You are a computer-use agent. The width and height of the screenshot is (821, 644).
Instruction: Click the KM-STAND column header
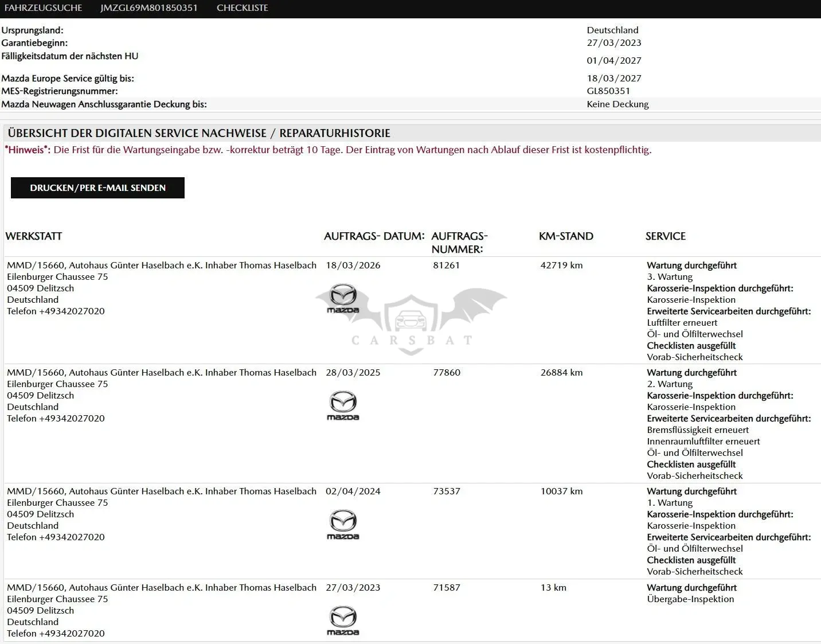[566, 236]
